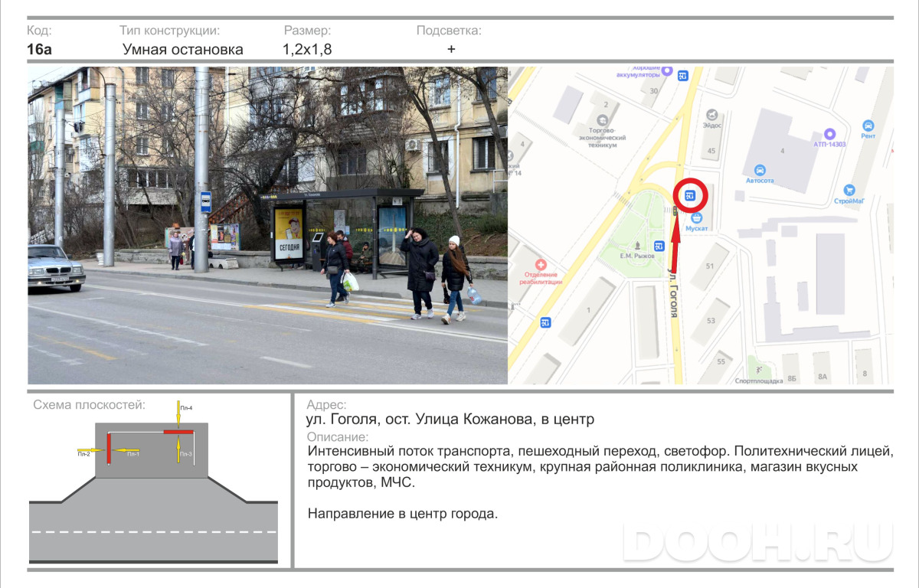Image resolution: width=919 pixels, height=588 pixels.
Task: Select the Подсветка: label
Action: [449, 31]
